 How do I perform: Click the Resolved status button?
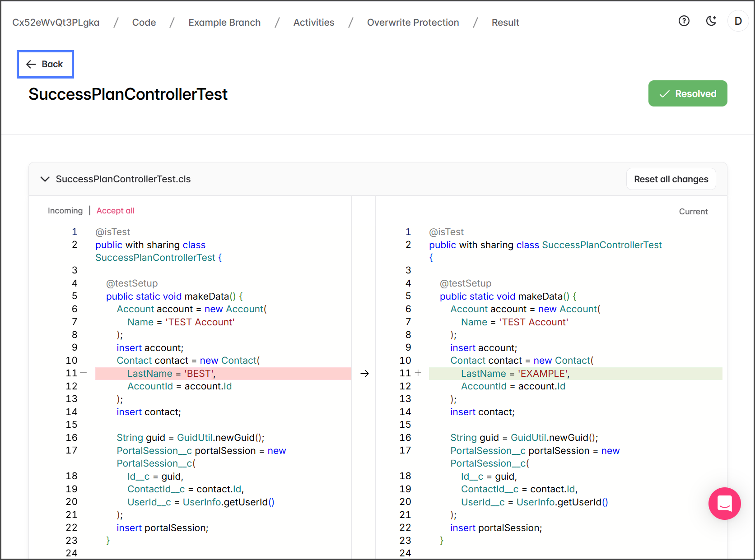[687, 93]
